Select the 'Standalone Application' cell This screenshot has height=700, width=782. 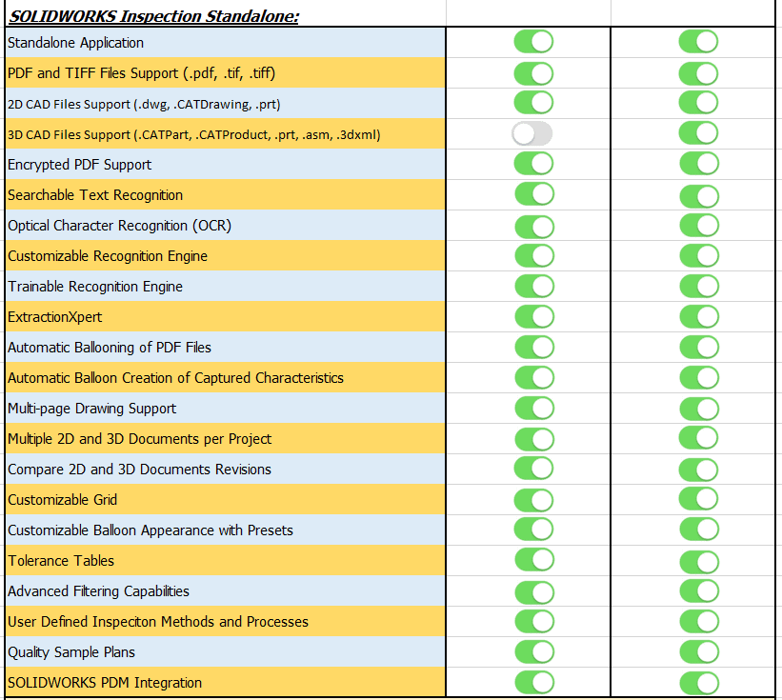point(225,42)
